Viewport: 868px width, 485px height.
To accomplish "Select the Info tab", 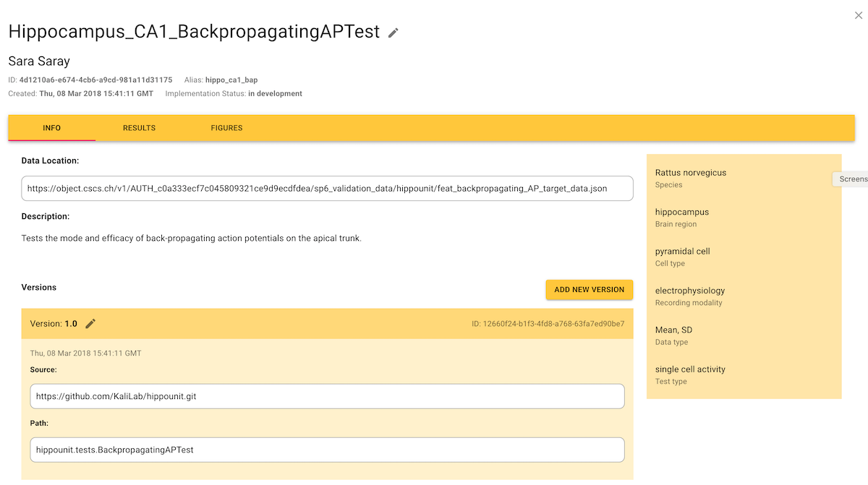I will [x=51, y=128].
